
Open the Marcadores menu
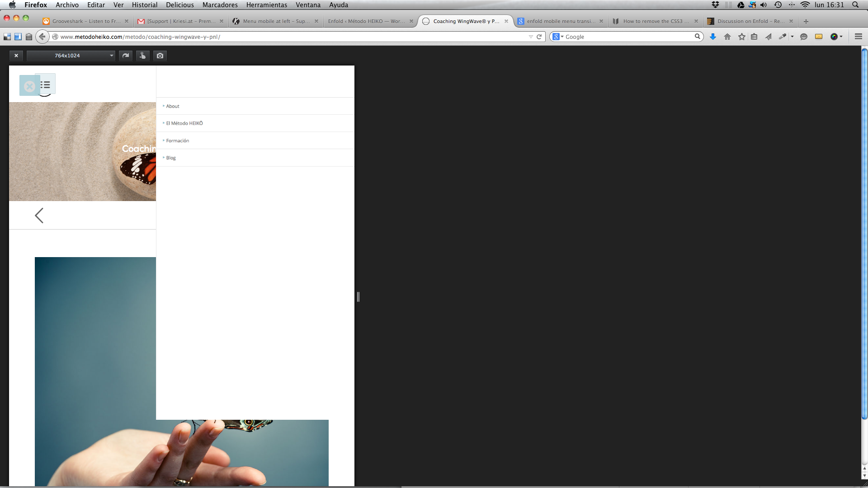pos(220,5)
